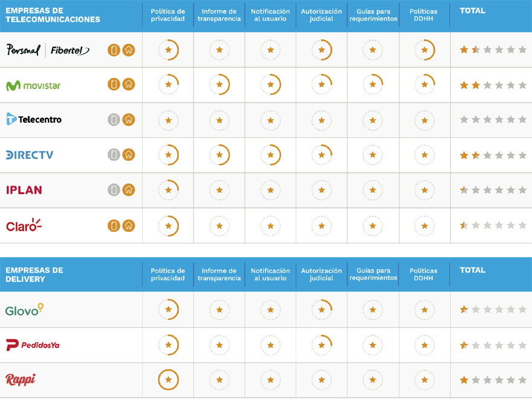Click Personal's Políticas DDHH star circle
The width and height of the screenshot is (532, 399).
(424, 50)
